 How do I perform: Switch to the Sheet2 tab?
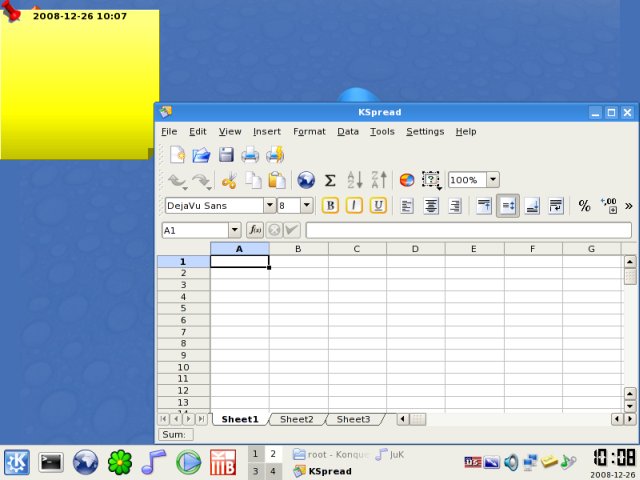[297, 419]
